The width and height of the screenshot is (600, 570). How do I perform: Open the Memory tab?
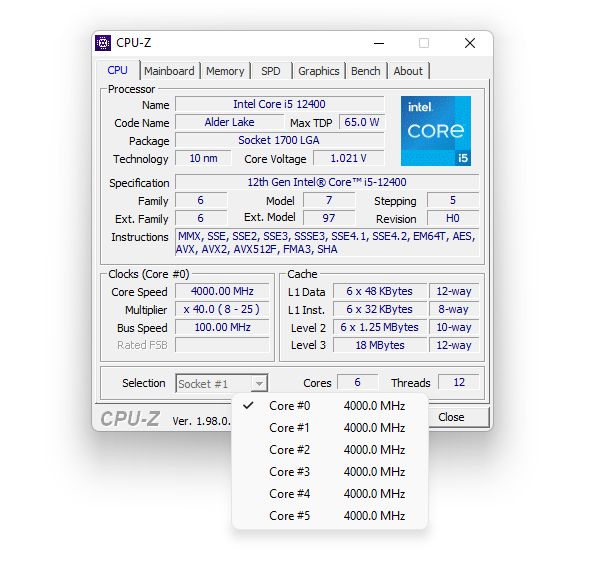tap(225, 71)
